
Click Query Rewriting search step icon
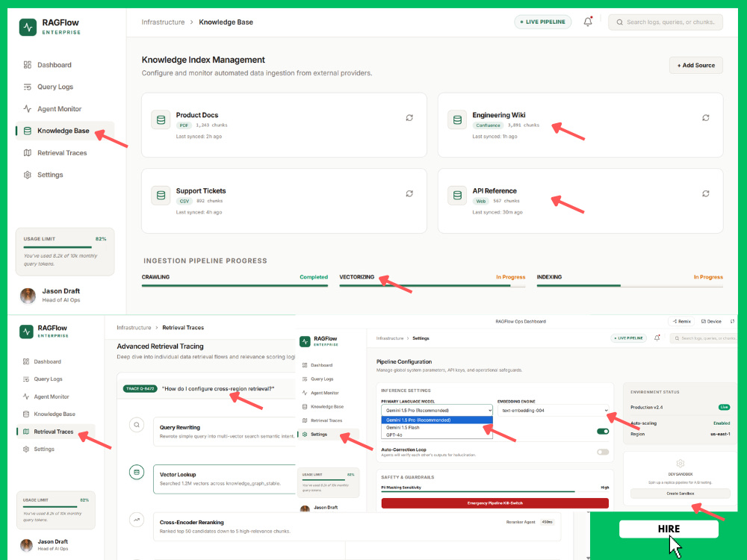(x=137, y=425)
